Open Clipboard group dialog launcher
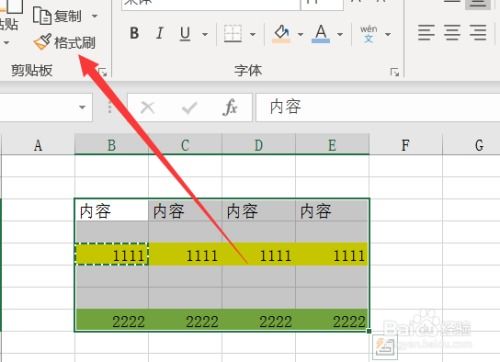 point(102,72)
